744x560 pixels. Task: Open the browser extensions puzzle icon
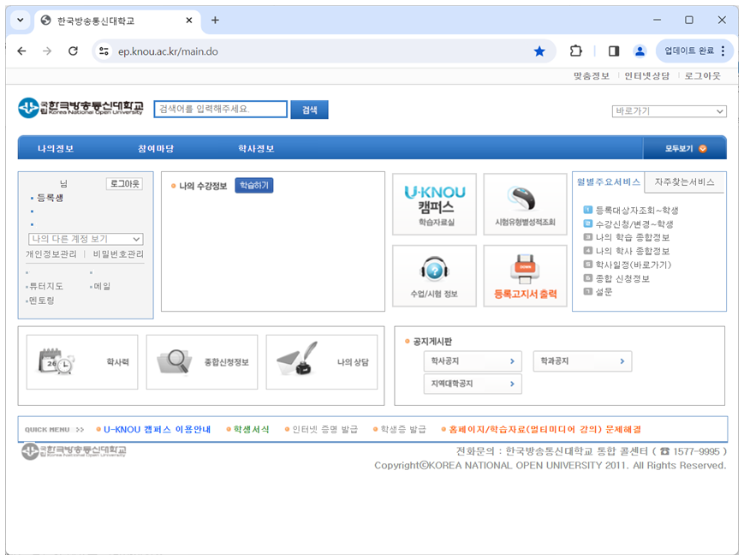point(575,51)
